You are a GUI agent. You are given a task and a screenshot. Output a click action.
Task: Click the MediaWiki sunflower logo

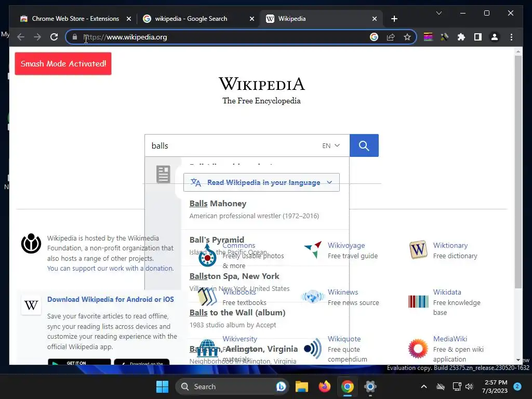pos(418,349)
